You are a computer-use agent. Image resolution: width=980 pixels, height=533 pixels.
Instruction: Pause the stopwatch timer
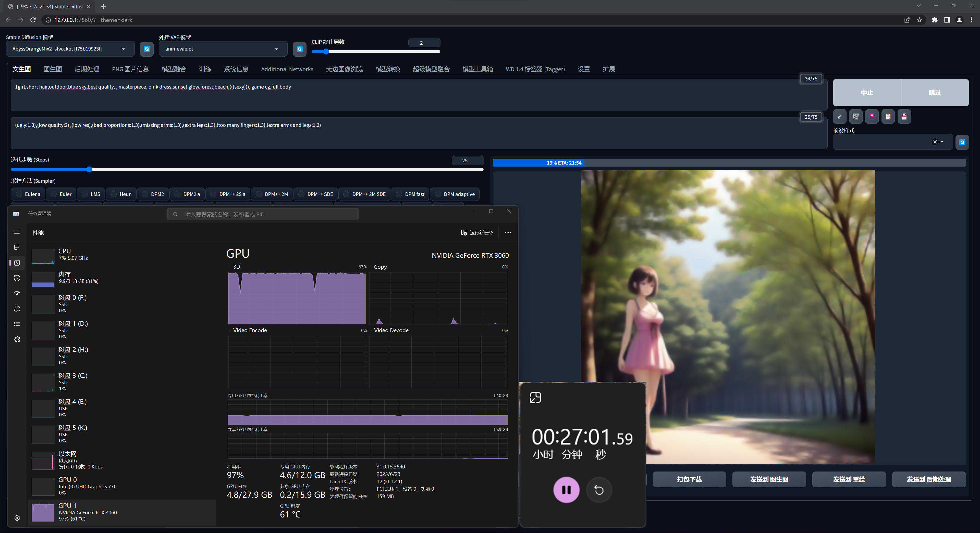[566, 490]
